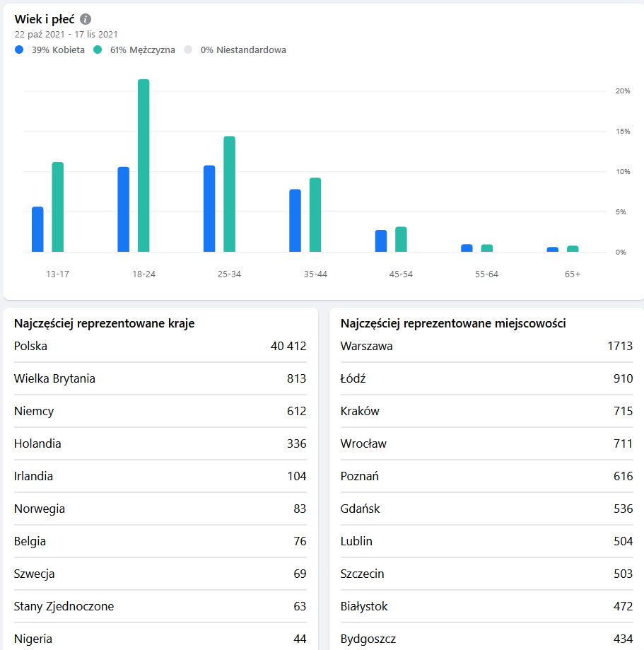Click the blue female bar for 25-34
This screenshot has width=644, height=650.
point(209,209)
